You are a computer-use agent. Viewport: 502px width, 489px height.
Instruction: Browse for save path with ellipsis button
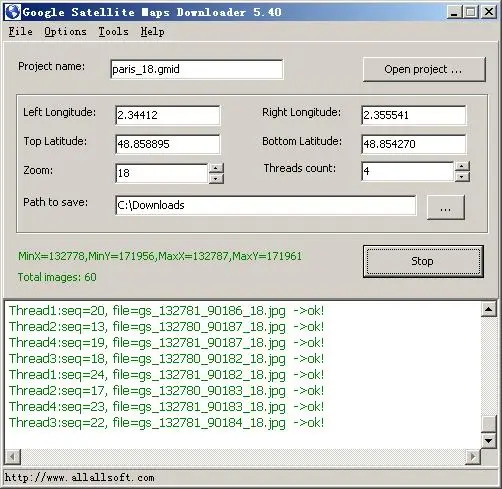(x=446, y=207)
